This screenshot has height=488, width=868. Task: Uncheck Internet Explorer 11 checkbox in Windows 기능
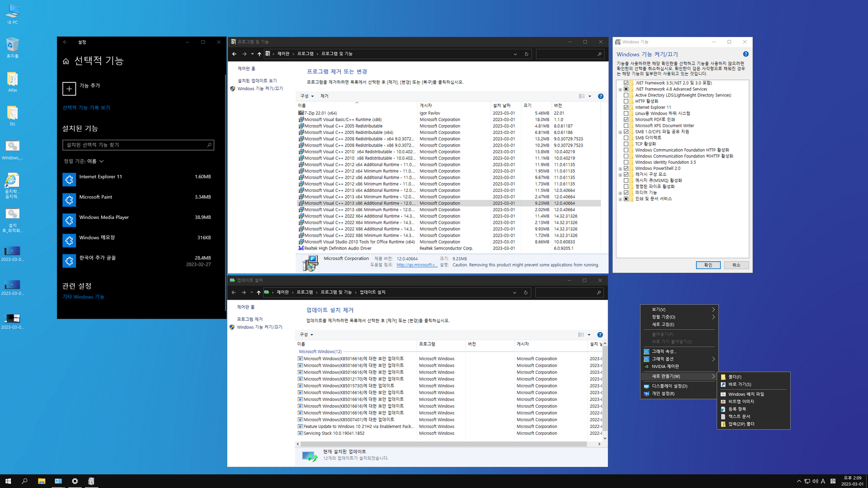pos(626,107)
